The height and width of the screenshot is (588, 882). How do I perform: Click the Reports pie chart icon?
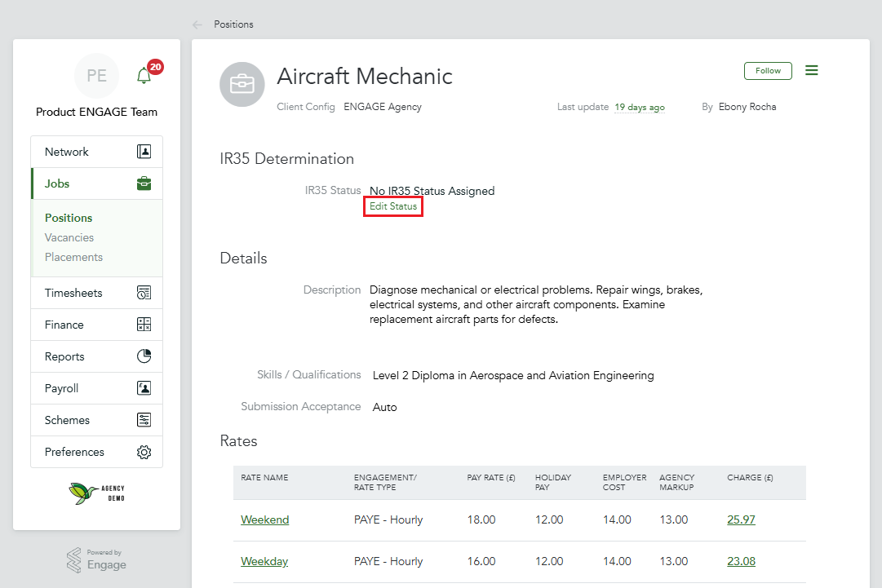(144, 356)
